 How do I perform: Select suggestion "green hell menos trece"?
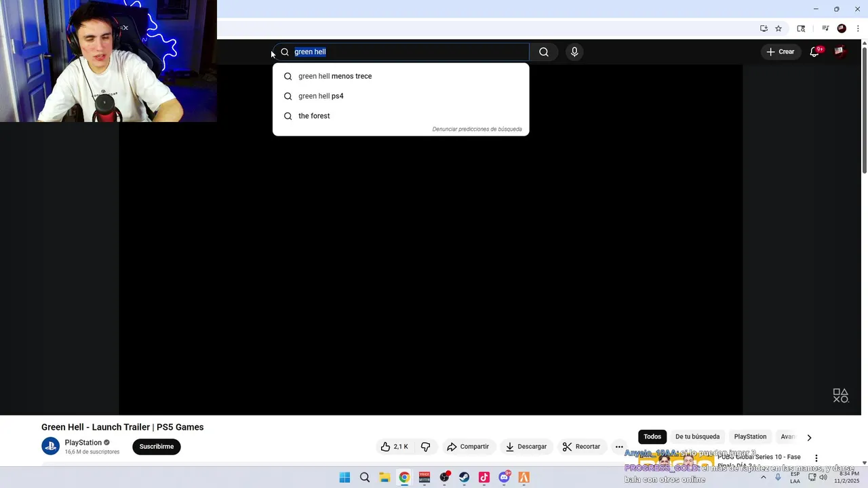[x=401, y=76]
